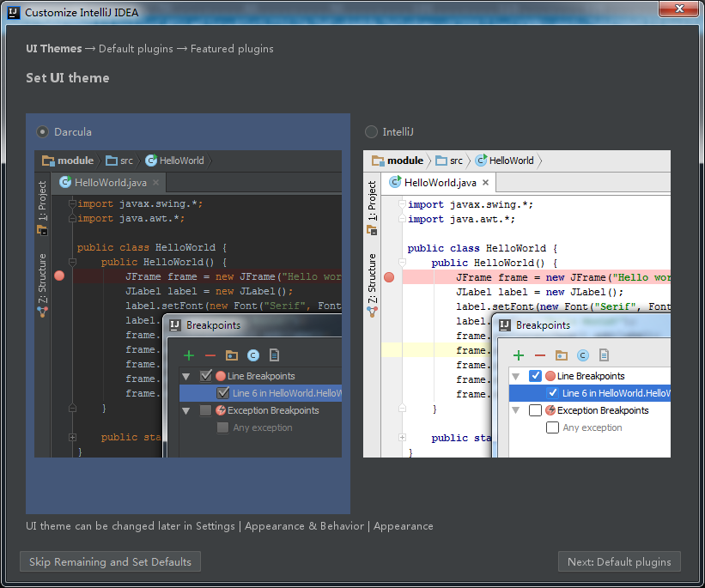Collapse import fold marker in Darcula editor

[x=72, y=203]
